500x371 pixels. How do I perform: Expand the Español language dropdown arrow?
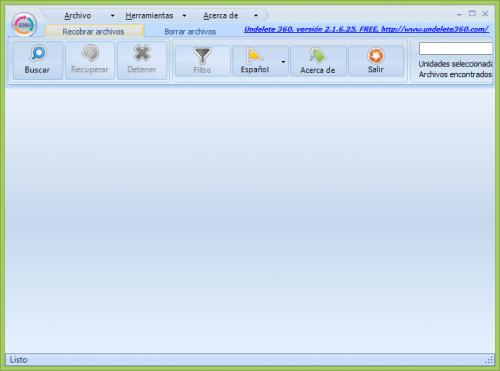click(283, 62)
